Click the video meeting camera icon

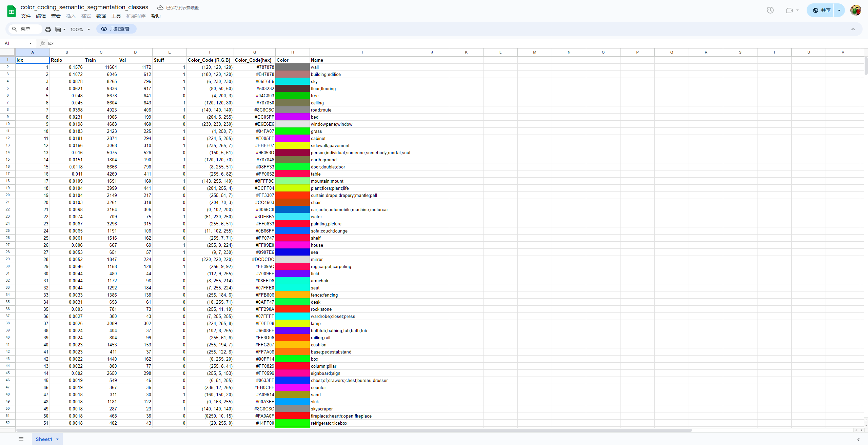789,10
